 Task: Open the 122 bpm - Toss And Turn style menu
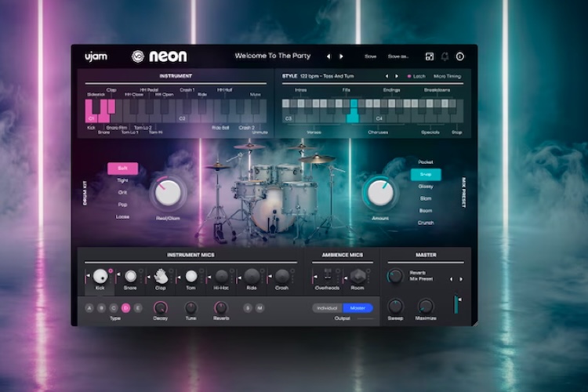click(327, 76)
